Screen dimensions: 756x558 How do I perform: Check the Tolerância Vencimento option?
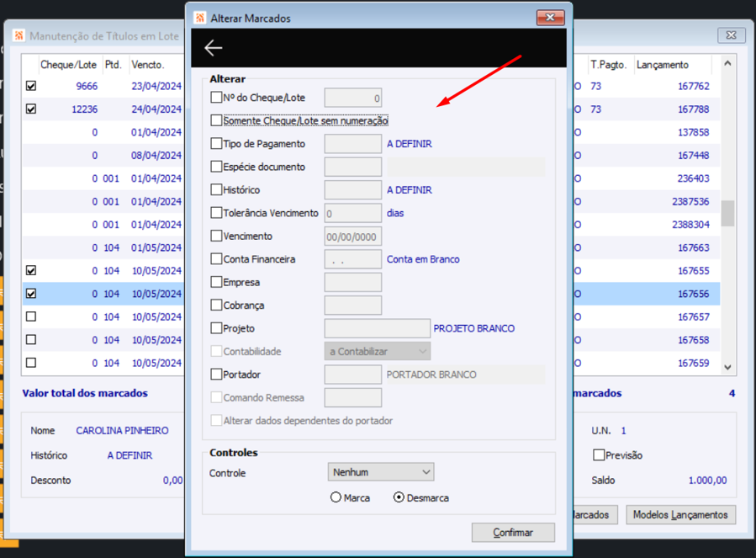point(216,212)
